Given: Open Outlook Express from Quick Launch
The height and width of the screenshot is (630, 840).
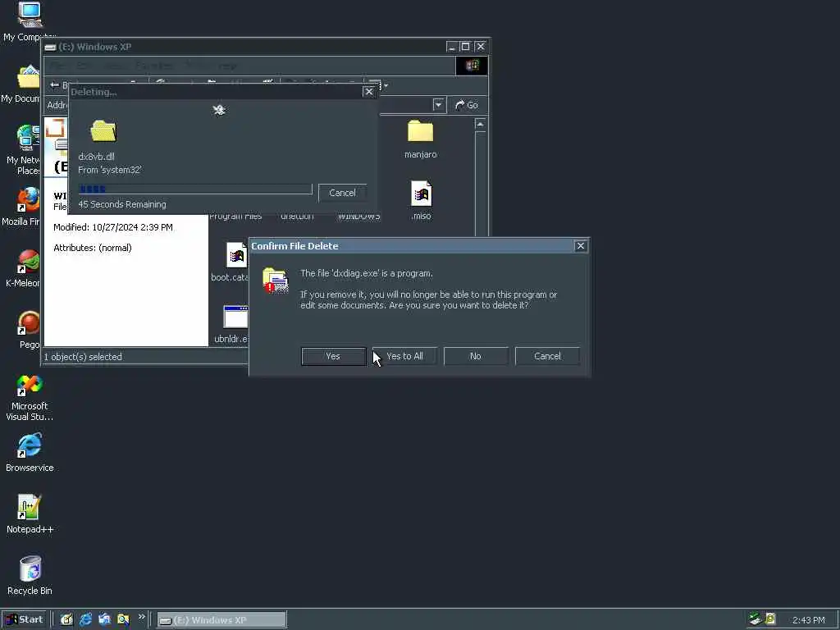Looking at the screenshot, I should coord(104,619).
